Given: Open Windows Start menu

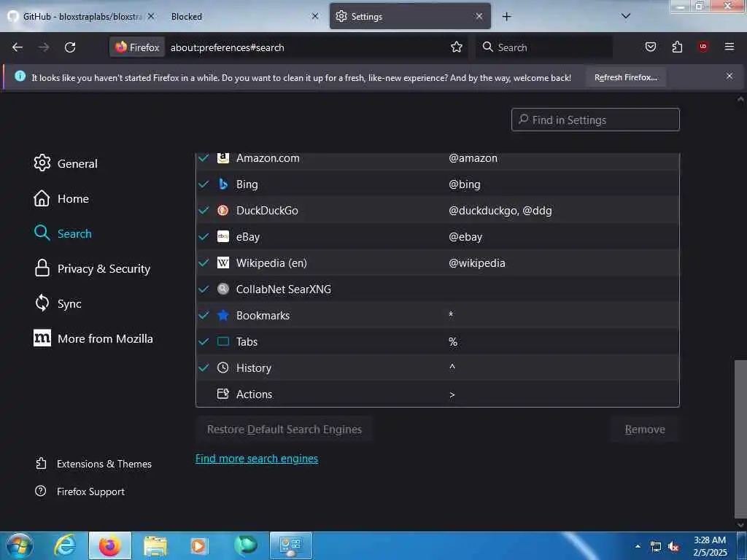Looking at the screenshot, I should coord(19,545).
